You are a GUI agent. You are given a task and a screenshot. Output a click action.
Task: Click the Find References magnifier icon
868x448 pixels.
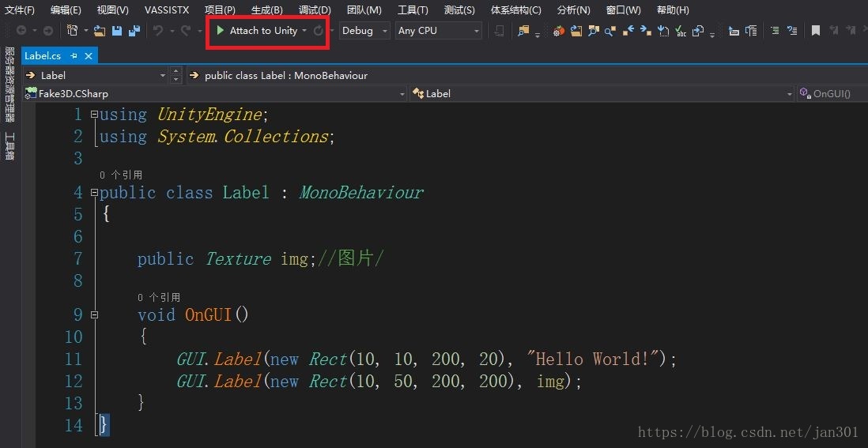[610, 31]
